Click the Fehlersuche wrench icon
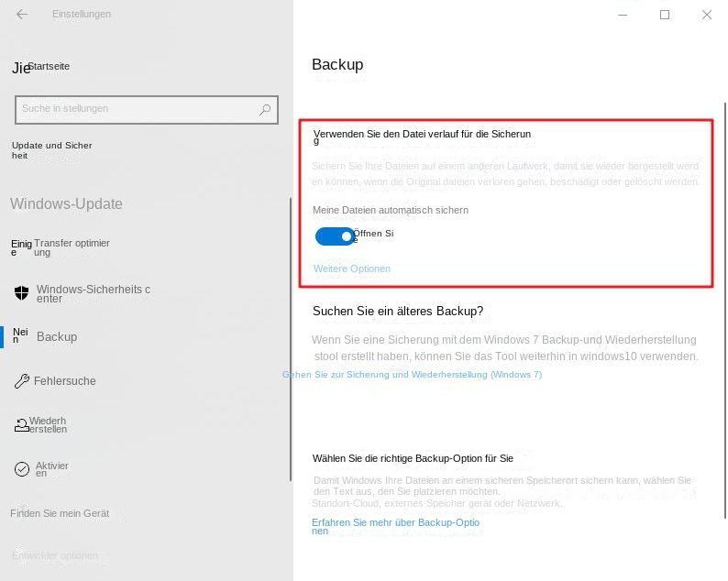This screenshot has width=728, height=581. tap(21, 381)
